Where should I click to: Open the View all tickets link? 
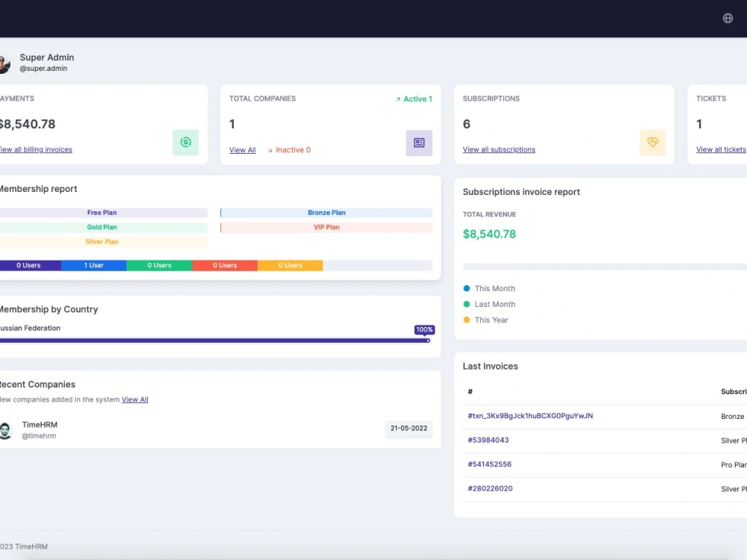tap(720, 149)
